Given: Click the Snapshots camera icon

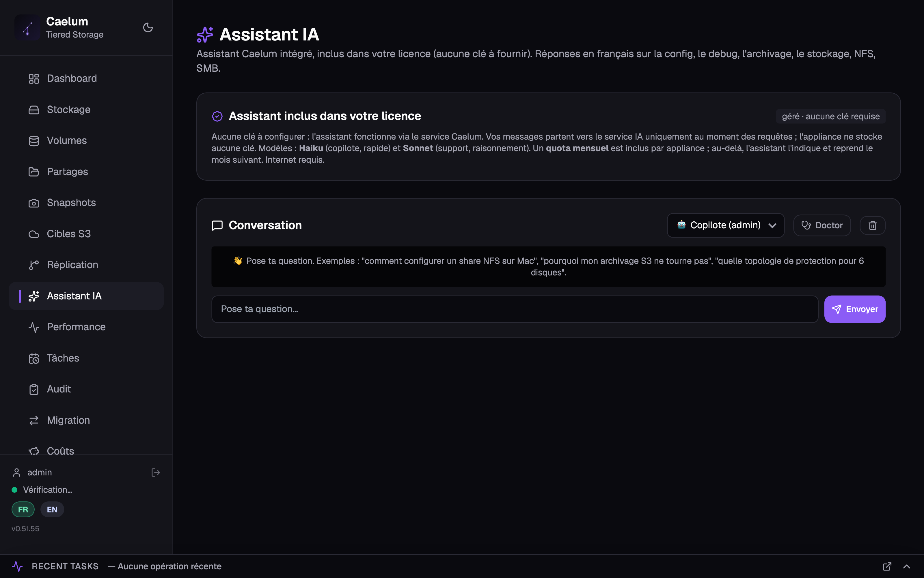Looking at the screenshot, I should 34,203.
